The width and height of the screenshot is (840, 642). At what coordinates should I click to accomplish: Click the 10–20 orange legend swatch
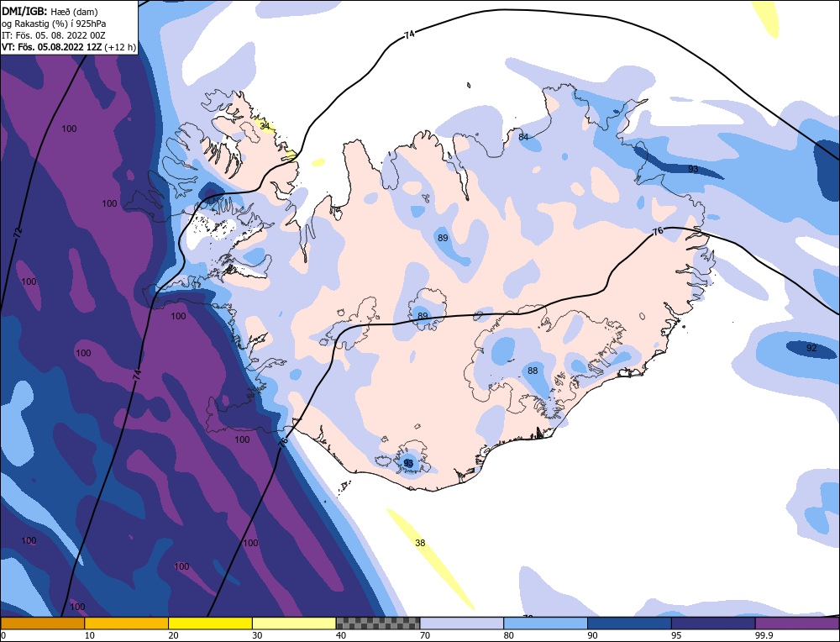pos(127,624)
